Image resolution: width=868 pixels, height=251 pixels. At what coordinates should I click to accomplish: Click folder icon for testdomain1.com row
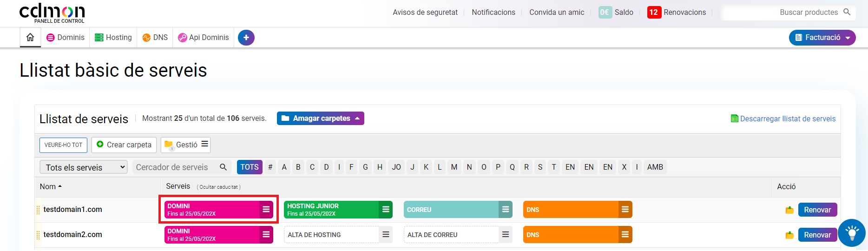coord(789,210)
